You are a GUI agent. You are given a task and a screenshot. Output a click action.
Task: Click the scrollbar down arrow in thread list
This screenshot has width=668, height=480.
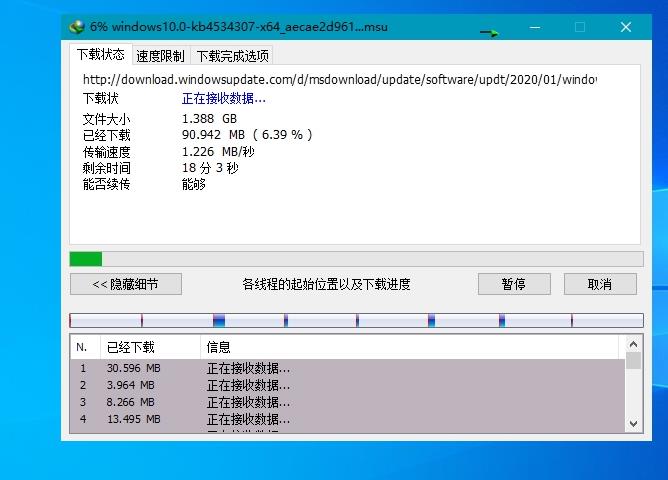[633, 424]
